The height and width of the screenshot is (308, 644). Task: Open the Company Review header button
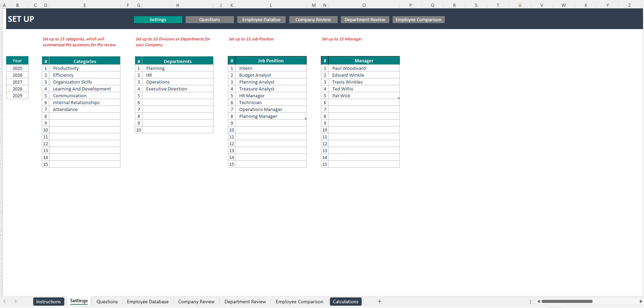(x=313, y=20)
